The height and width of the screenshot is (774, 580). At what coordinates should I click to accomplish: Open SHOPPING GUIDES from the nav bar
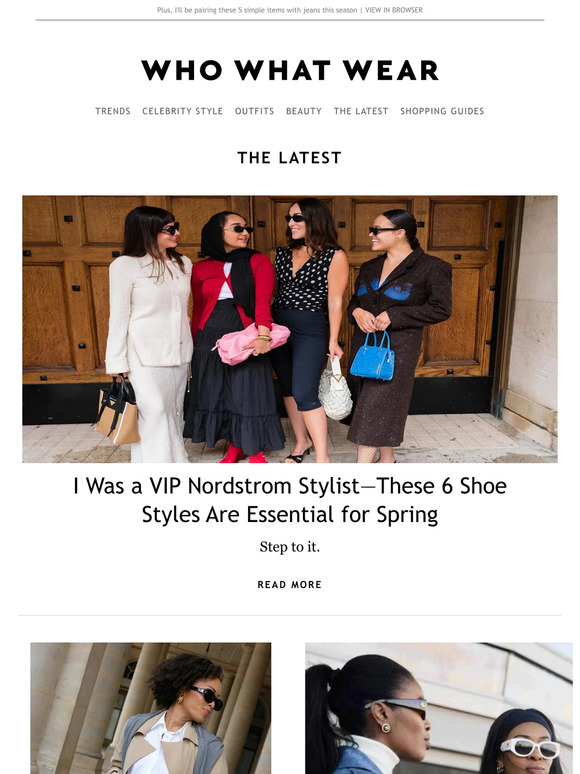pos(442,111)
